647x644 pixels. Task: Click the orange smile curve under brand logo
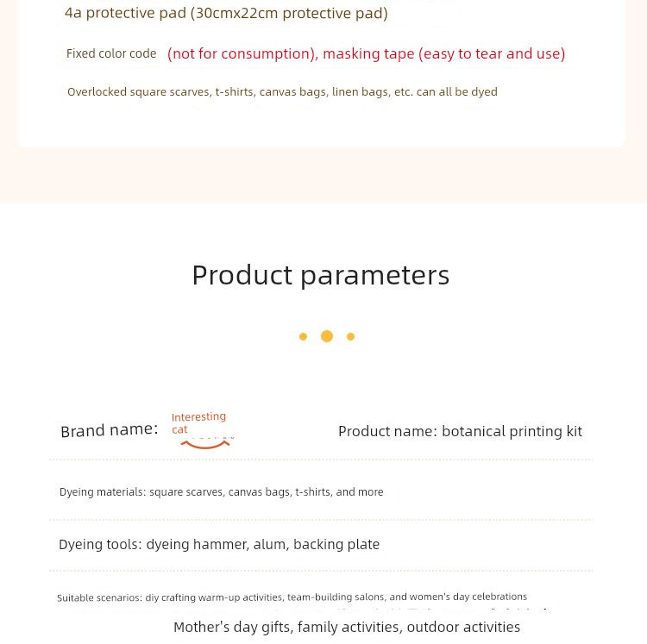[x=205, y=445]
